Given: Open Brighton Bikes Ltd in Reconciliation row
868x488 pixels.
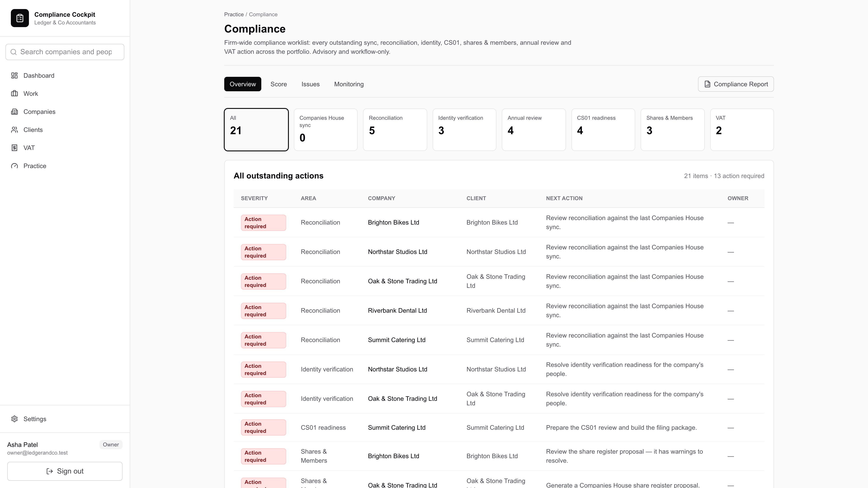Looking at the screenshot, I should coord(394,222).
